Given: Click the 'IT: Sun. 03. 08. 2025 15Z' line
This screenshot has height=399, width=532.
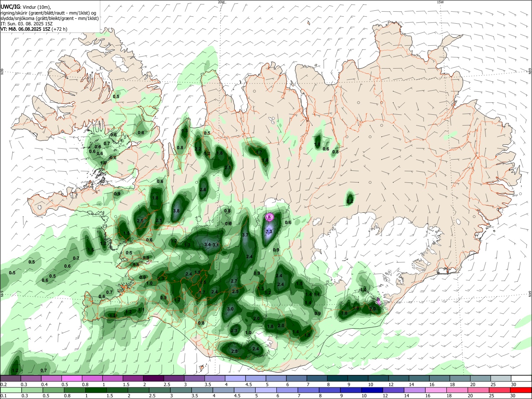Looking at the screenshot, I should pos(27,24).
